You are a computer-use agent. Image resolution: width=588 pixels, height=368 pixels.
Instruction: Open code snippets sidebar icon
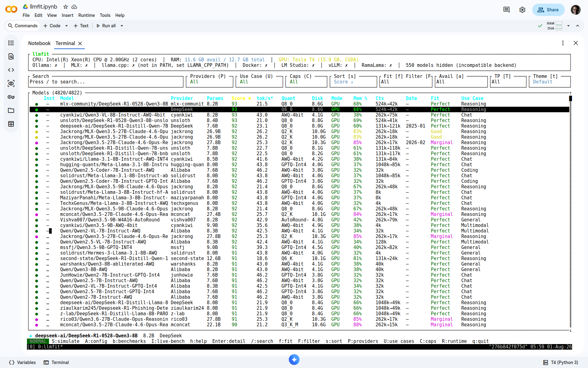[11, 70]
